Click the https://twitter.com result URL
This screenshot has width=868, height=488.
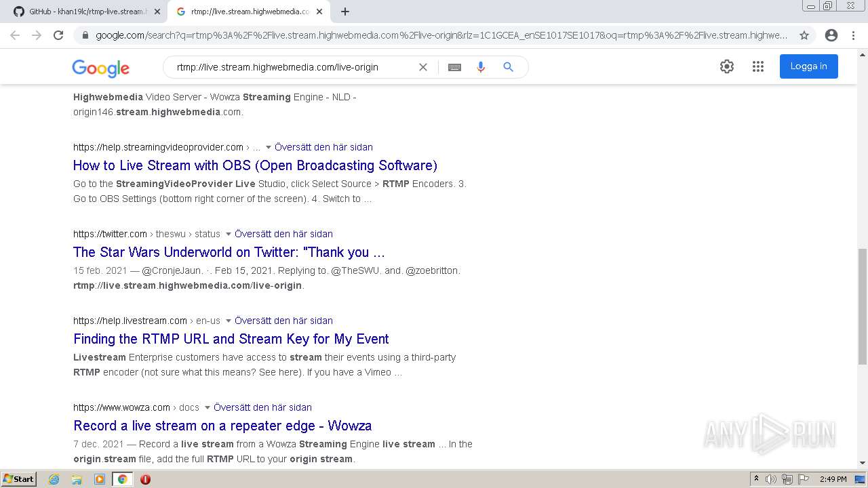[110, 234]
